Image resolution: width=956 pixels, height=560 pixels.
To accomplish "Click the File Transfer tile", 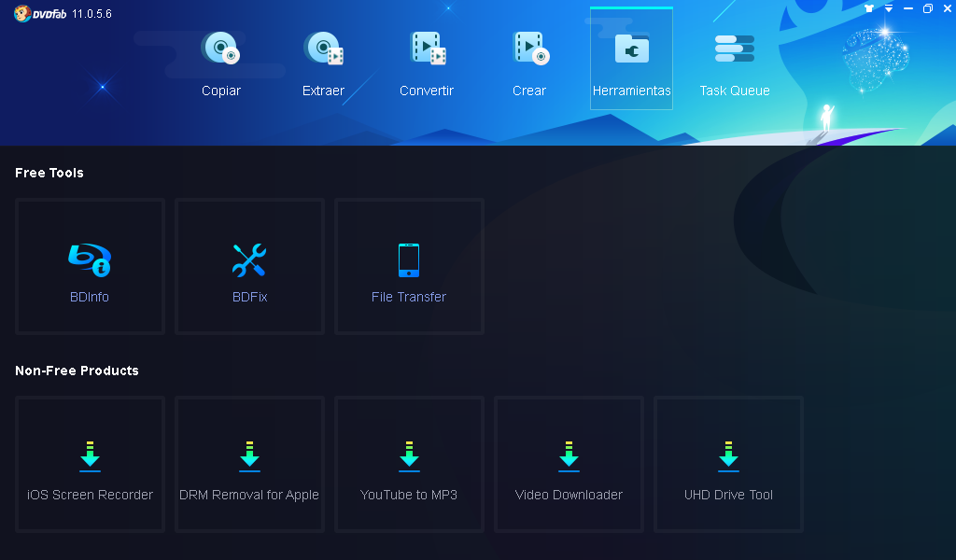I will (x=408, y=266).
